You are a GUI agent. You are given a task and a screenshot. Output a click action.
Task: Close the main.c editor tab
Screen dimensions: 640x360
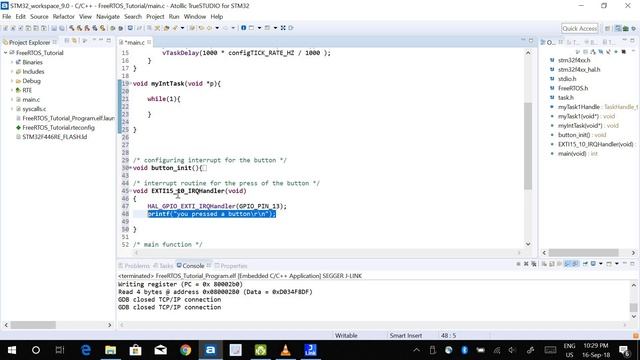click(x=149, y=42)
